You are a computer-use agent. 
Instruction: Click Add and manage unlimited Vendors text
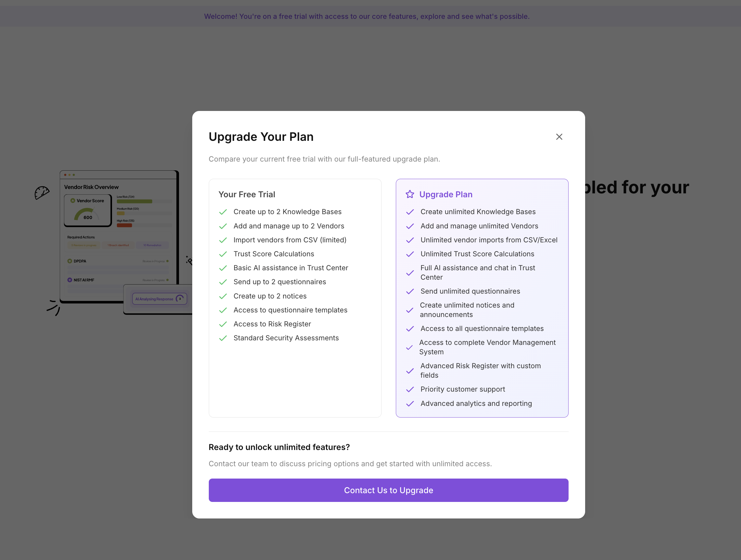pyautogui.click(x=479, y=226)
